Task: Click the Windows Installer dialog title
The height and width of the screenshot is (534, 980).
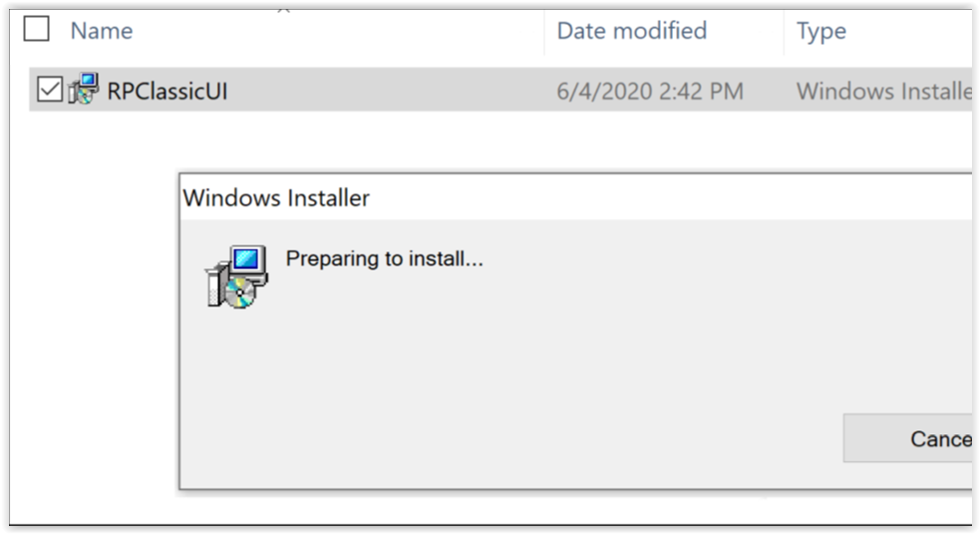Action: (276, 198)
